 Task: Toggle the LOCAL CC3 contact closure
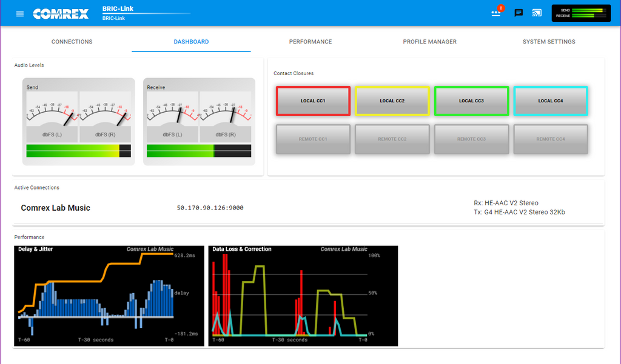(x=471, y=101)
